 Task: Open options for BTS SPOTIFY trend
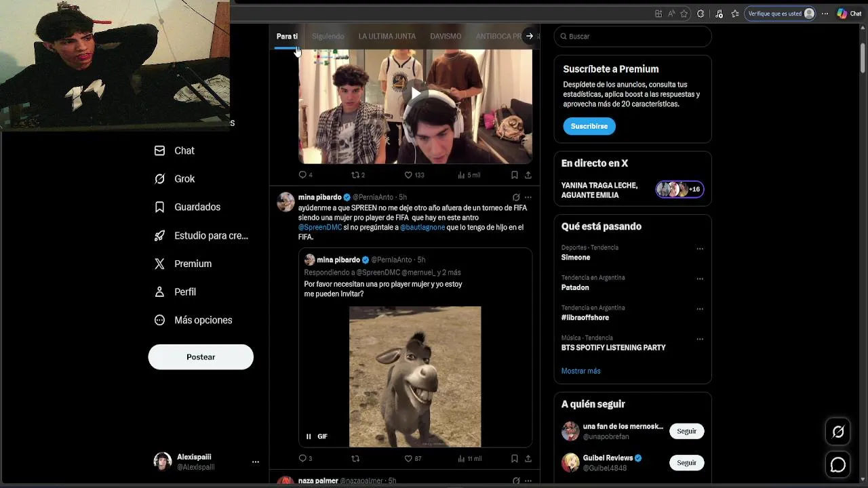click(x=700, y=339)
